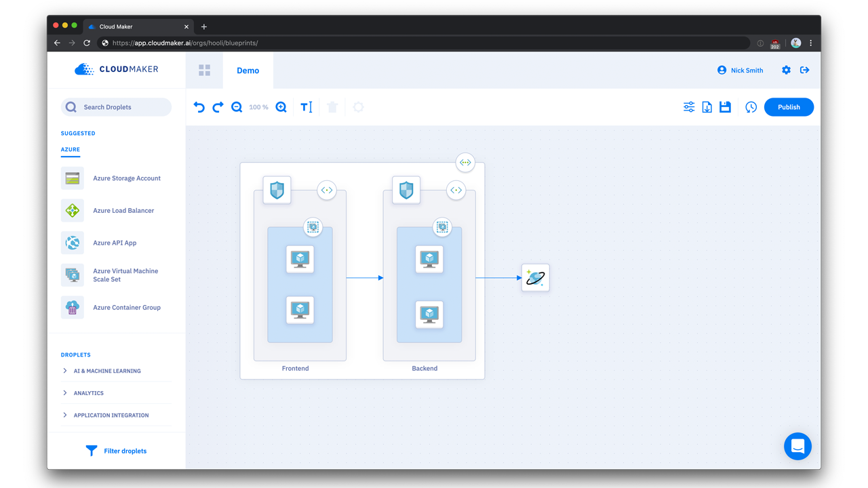Screen dimensions: 868x488
Task: Click the greyed-out delete trash icon
Action: (332, 107)
